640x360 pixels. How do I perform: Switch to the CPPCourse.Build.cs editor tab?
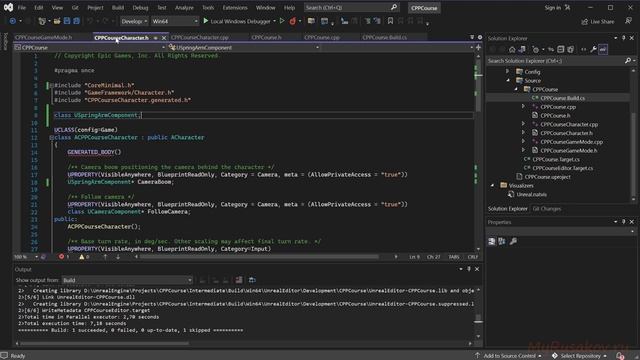tap(384, 37)
